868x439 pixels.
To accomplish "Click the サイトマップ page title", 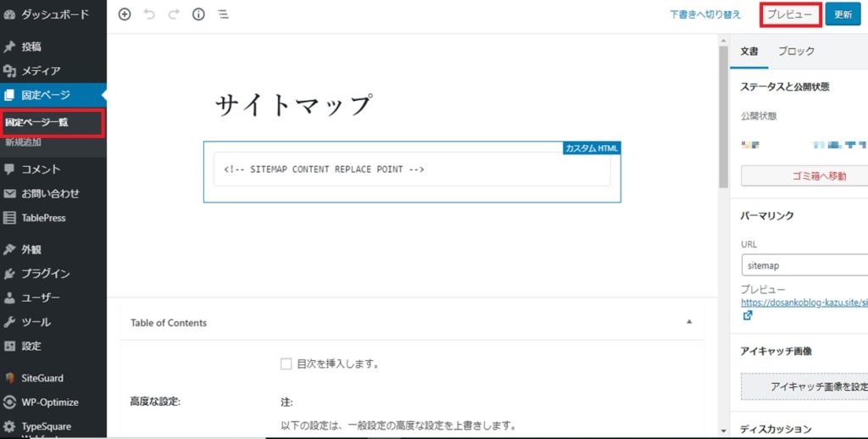I will pyautogui.click(x=292, y=105).
